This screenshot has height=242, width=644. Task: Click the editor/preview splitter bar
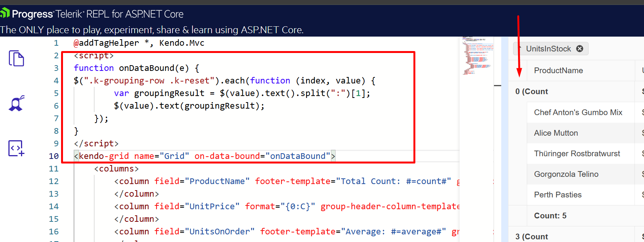point(505,139)
